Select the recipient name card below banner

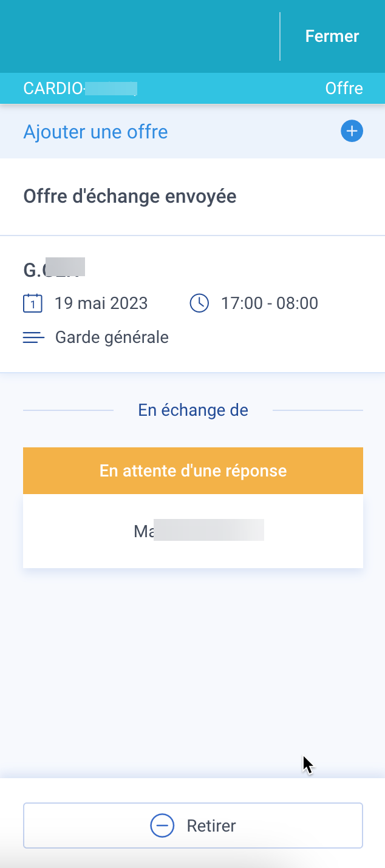pos(193,531)
